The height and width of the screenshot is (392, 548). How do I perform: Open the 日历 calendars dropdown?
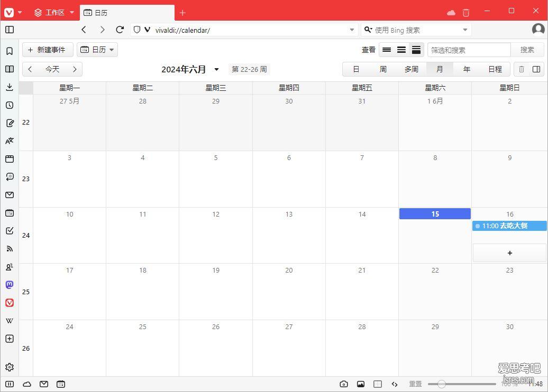97,50
